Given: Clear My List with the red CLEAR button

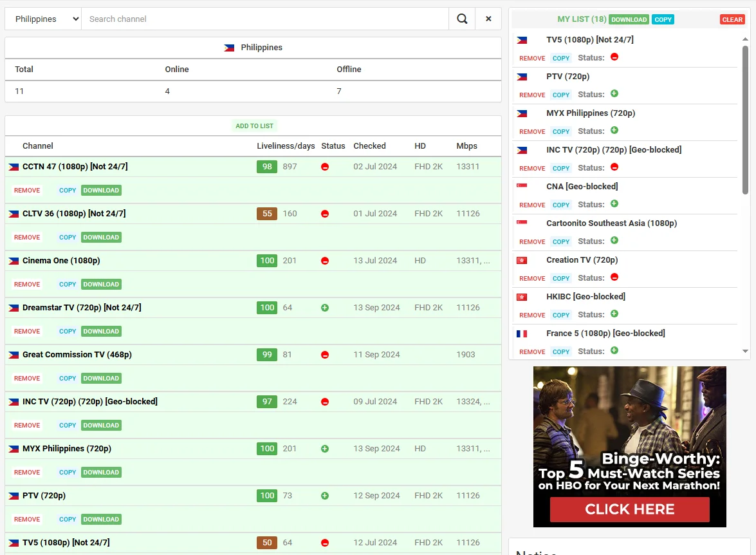Looking at the screenshot, I should click(732, 19).
